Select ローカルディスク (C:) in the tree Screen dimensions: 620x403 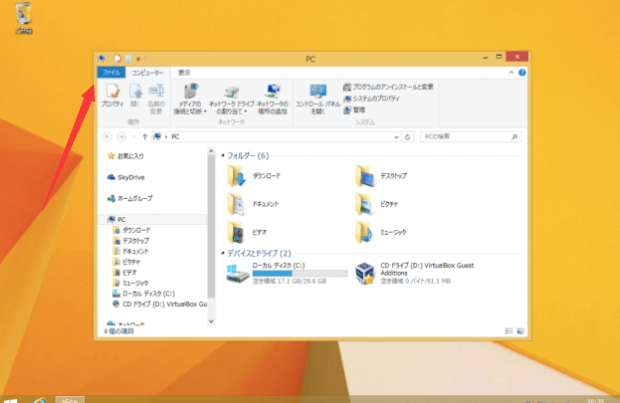click(x=144, y=293)
